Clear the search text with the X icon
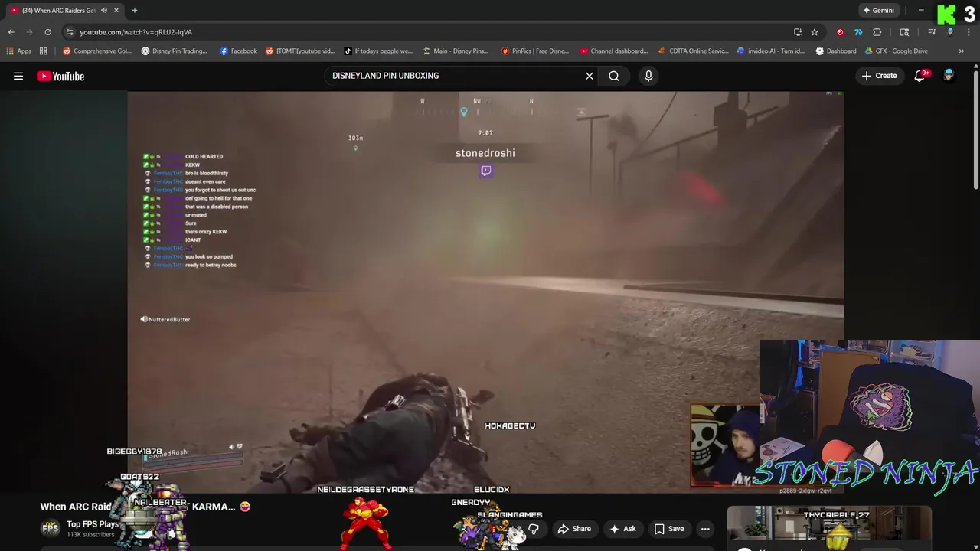 click(590, 76)
